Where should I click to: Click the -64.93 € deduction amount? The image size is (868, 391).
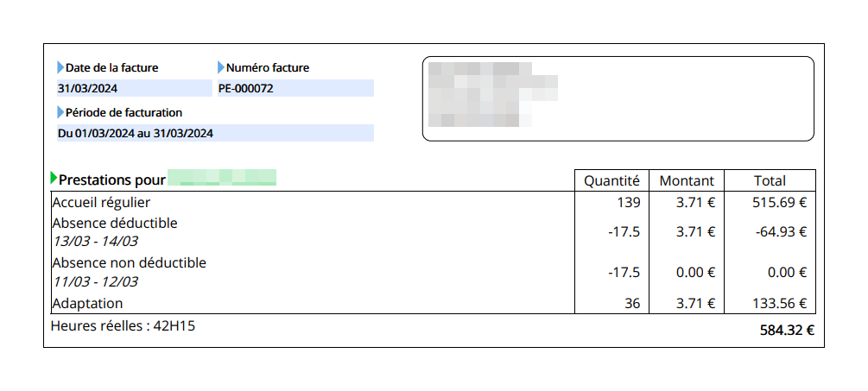(x=781, y=231)
